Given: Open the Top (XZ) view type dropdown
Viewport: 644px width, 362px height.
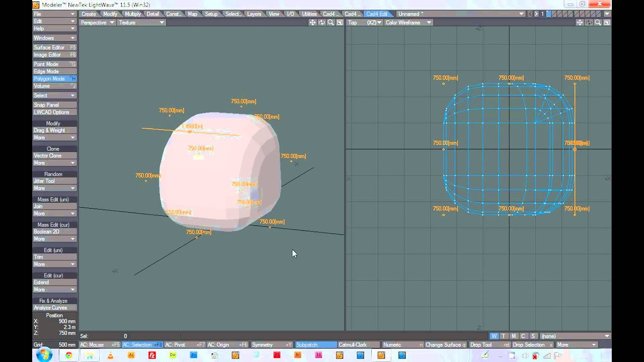Looking at the screenshot, I should (364, 23).
